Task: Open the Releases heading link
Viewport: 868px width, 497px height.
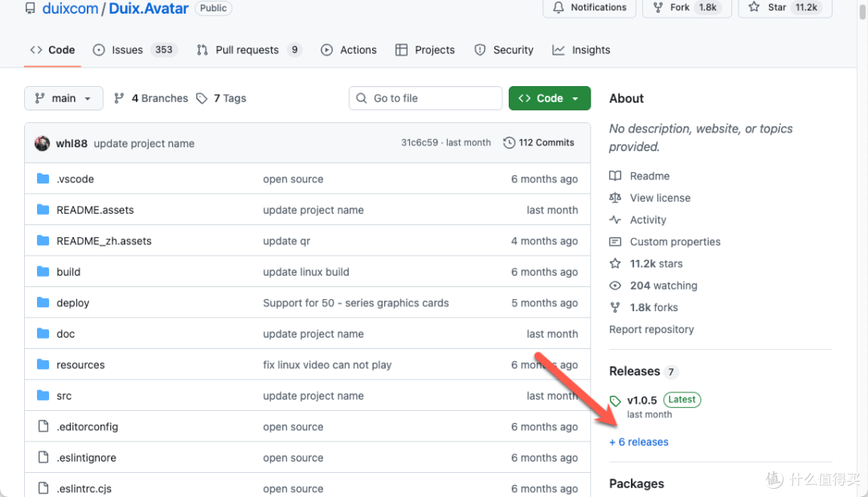Action: 635,372
